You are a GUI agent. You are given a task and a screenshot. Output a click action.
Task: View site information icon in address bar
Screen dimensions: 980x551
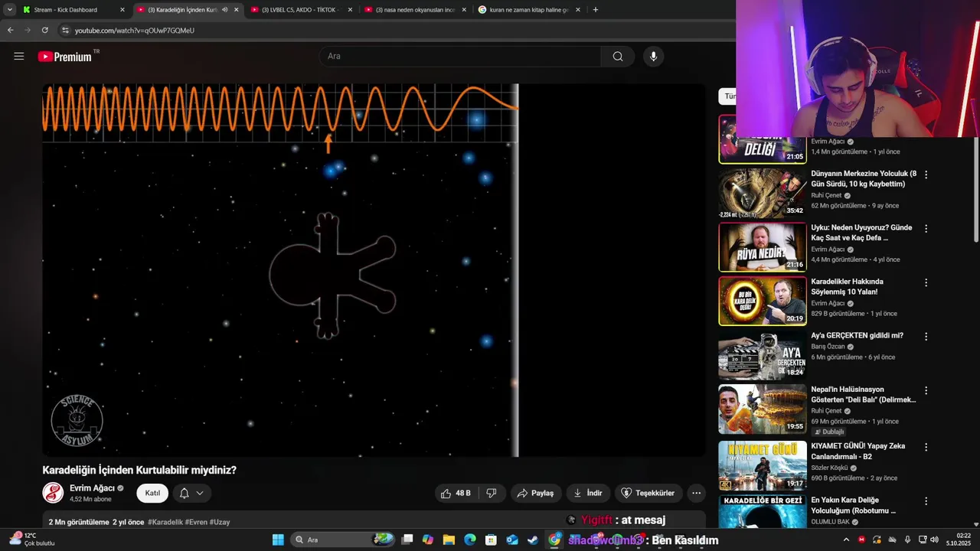point(65,30)
